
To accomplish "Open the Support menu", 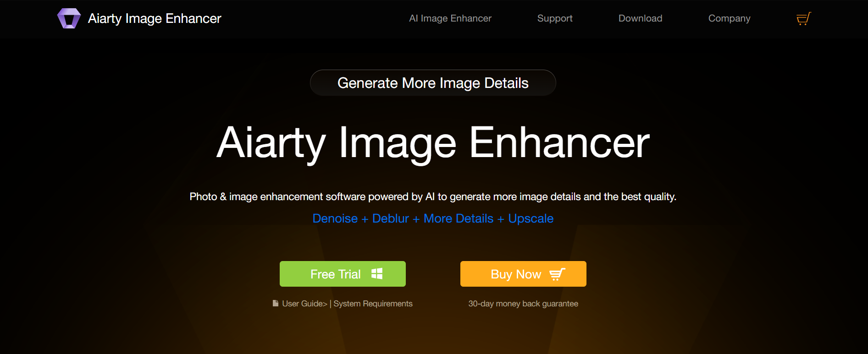I will [555, 18].
